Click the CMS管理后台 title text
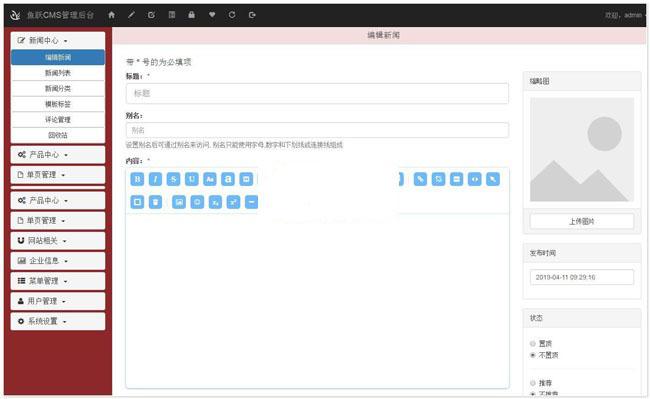 (61, 15)
